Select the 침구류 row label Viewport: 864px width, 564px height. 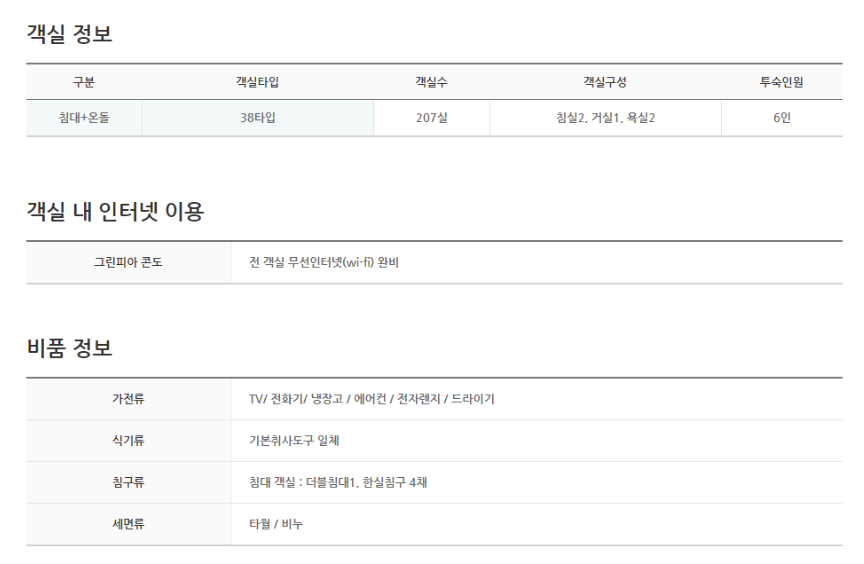(128, 482)
